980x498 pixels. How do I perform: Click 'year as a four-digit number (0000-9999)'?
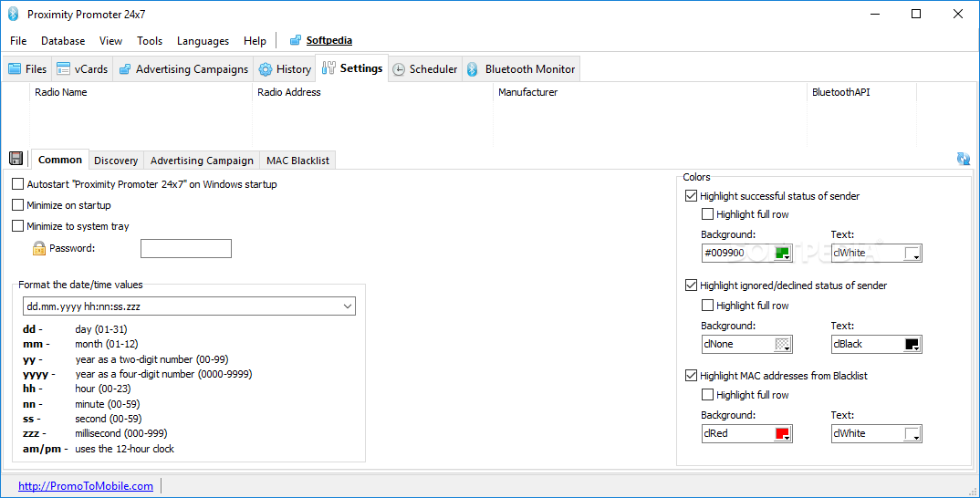click(x=163, y=374)
